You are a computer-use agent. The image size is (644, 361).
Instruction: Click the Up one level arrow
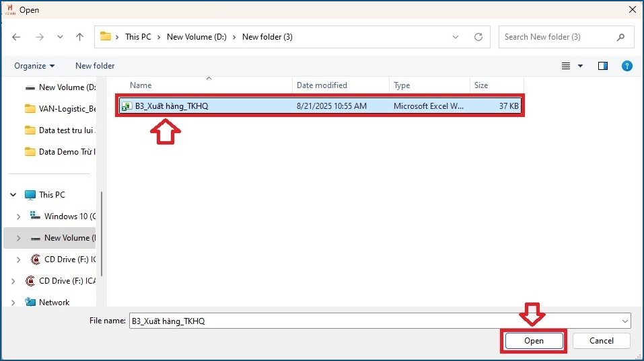point(80,37)
